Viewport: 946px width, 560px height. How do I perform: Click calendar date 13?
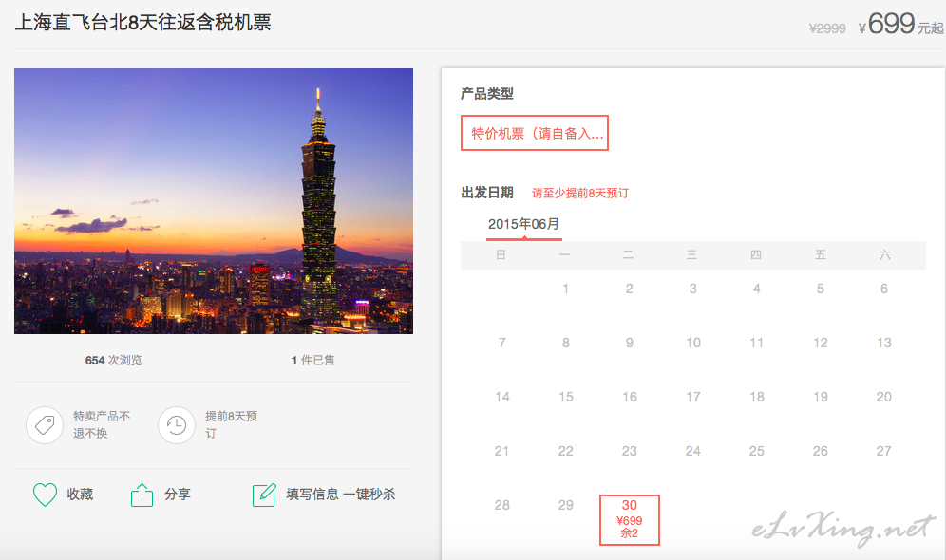(884, 343)
